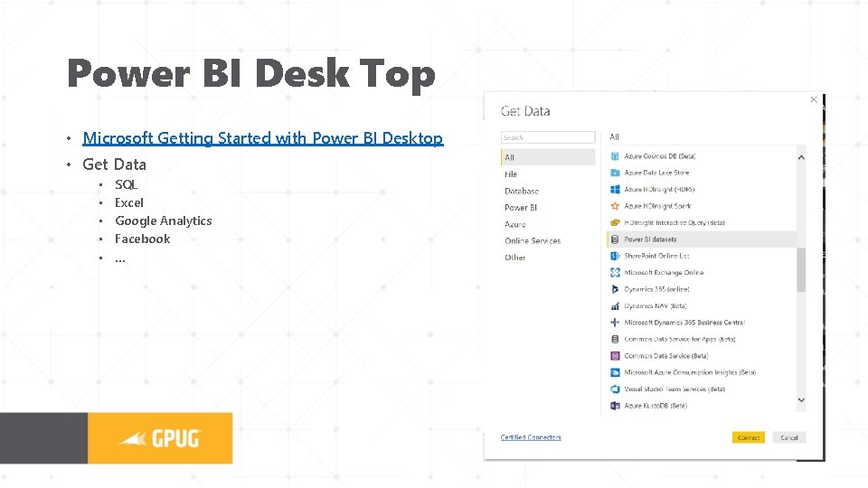
Task: Click the SharePoint Online List icon
Action: pos(615,256)
